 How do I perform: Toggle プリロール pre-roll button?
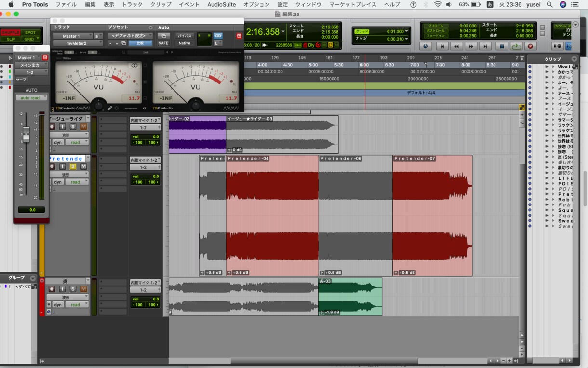[x=436, y=26]
